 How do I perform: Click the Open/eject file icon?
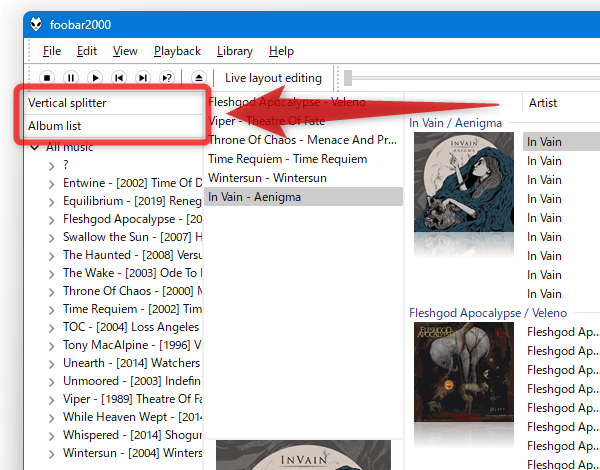[x=199, y=78]
